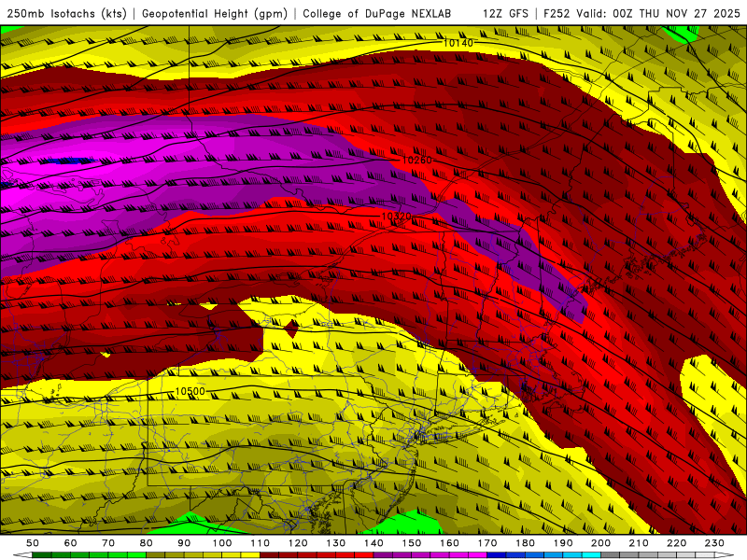Click the 110 value on the color scale
Screen dimensions: 747x560
[x=260, y=543]
